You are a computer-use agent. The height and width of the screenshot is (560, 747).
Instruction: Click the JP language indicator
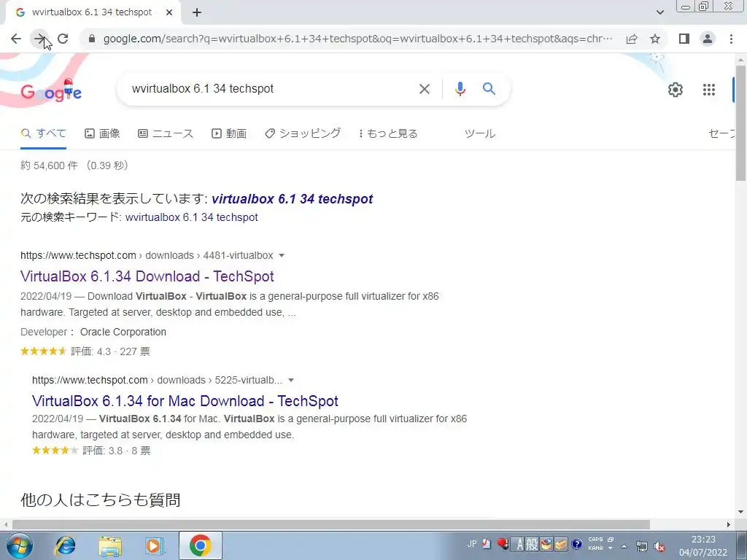[472, 543]
